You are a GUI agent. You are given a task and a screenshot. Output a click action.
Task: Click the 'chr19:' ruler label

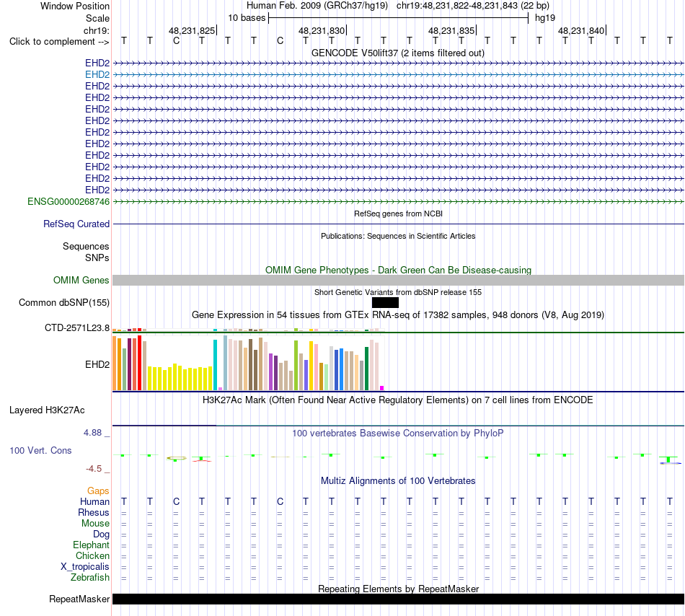tap(97, 30)
